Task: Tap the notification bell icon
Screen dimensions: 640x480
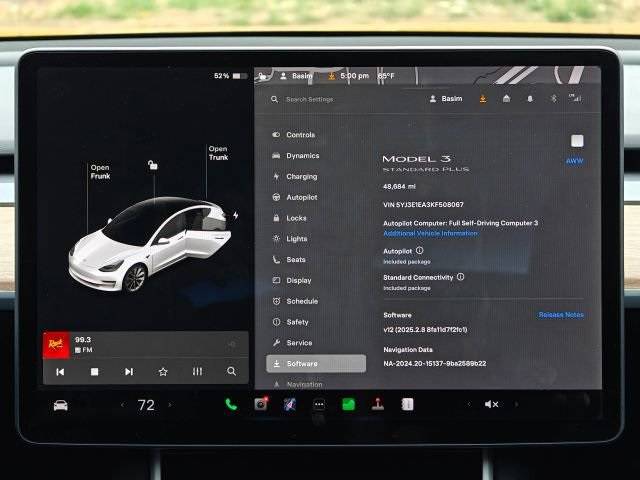Action: coord(530,99)
